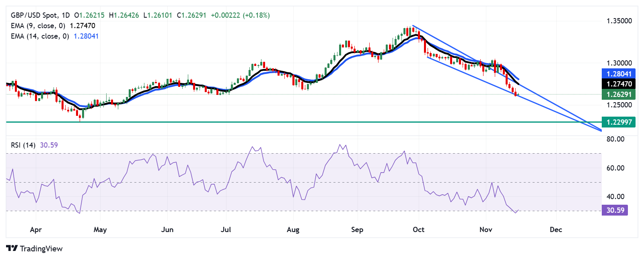Click the Oct label on time axis
The image size is (644, 259).
click(x=418, y=230)
